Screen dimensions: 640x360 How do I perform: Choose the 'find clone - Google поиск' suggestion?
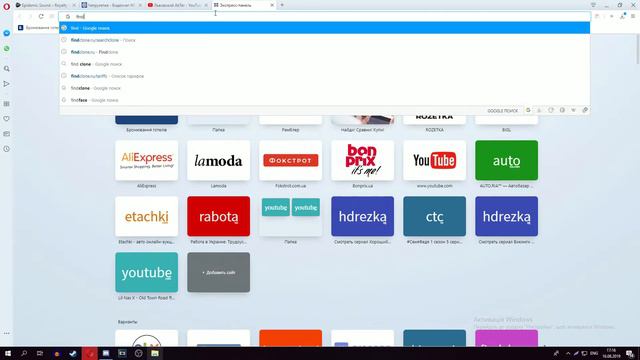324,64
